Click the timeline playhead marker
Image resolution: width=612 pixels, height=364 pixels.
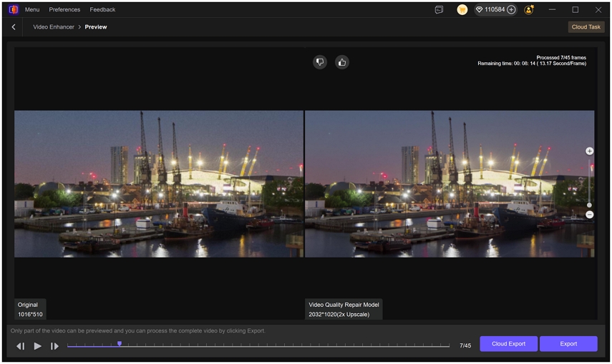(x=120, y=344)
